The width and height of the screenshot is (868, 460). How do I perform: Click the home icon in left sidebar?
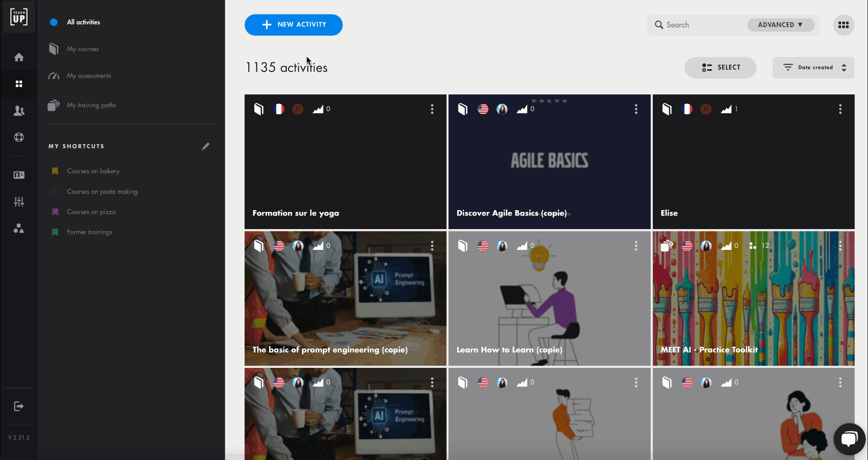click(x=19, y=57)
